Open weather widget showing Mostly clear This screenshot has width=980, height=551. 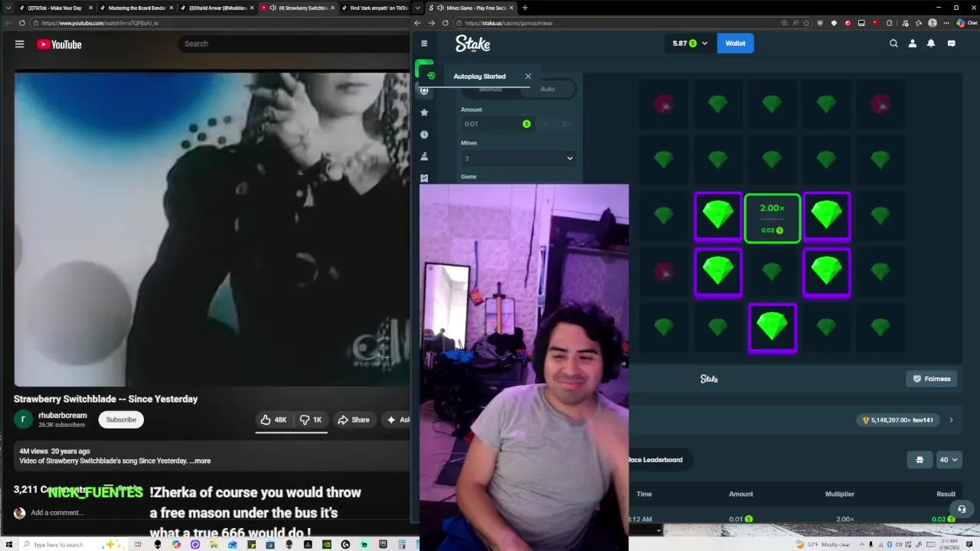pyautogui.click(x=824, y=544)
